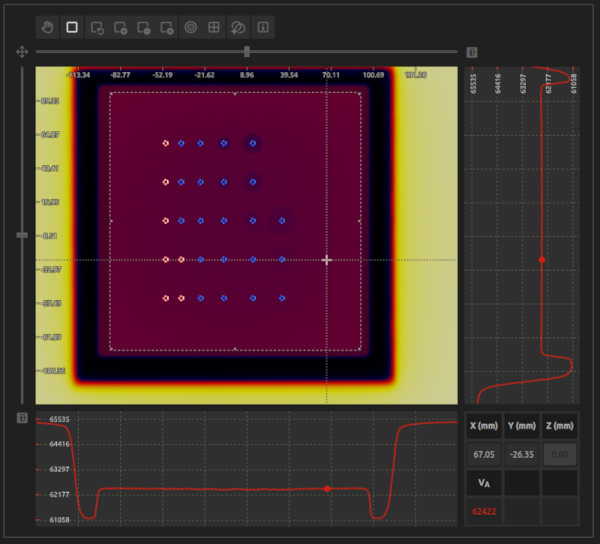Click the ROI bottom-right corner handle
The image size is (600, 544).
[360, 349]
